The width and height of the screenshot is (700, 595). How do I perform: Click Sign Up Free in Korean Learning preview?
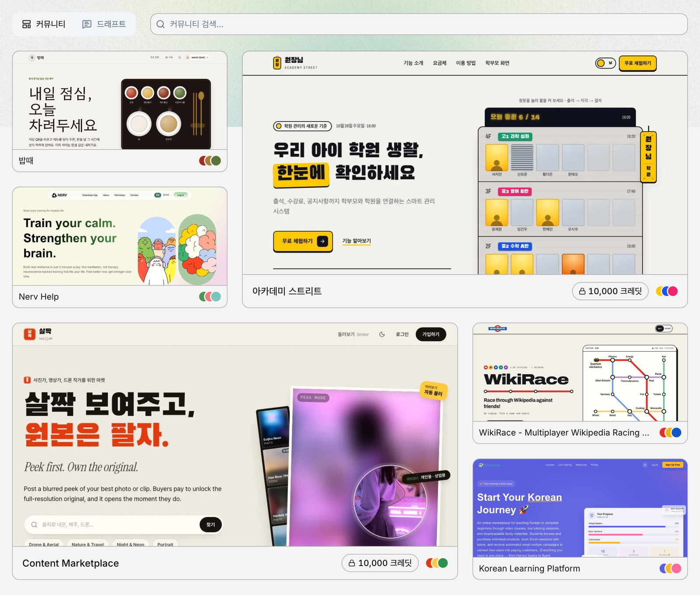[x=673, y=465]
